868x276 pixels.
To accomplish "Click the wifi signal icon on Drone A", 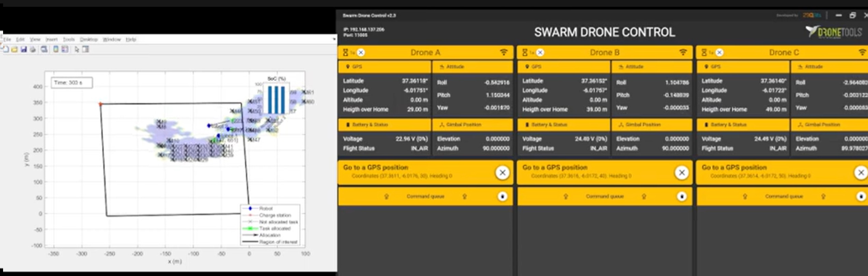I will tap(504, 52).
